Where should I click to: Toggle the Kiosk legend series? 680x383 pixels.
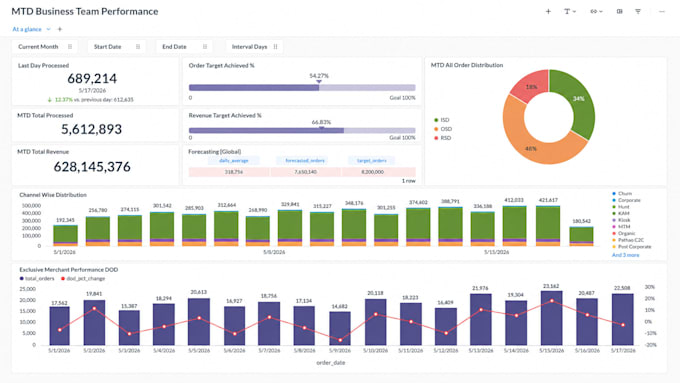click(621, 220)
